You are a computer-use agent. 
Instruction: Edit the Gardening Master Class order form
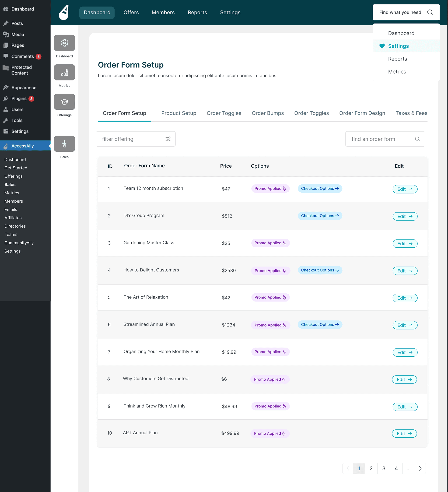pyautogui.click(x=405, y=244)
